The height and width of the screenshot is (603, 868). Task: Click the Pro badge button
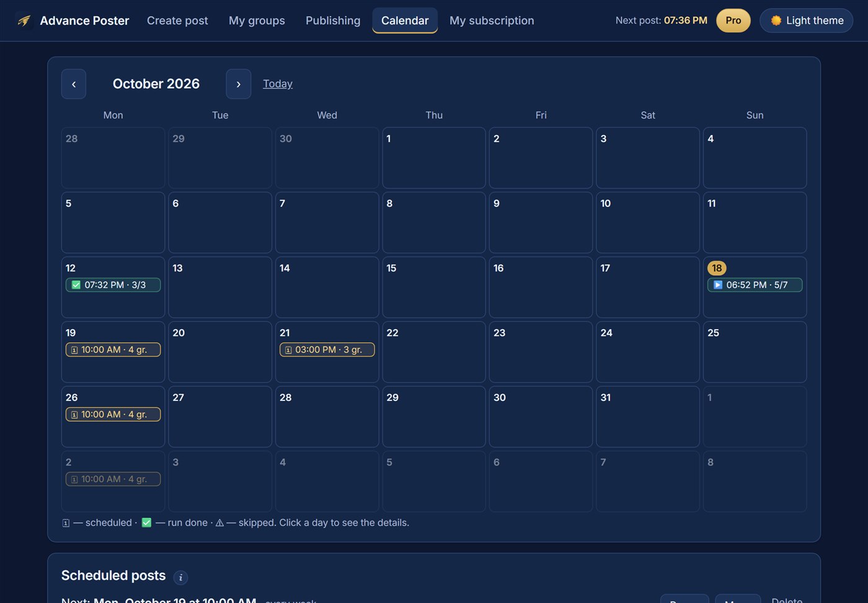(733, 20)
